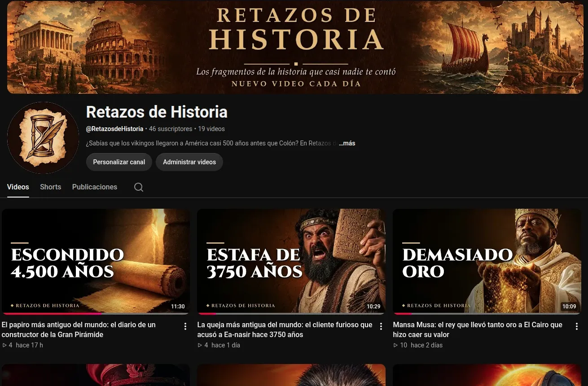Click the 19 videos count text
This screenshot has width=588, height=386.
211,129
